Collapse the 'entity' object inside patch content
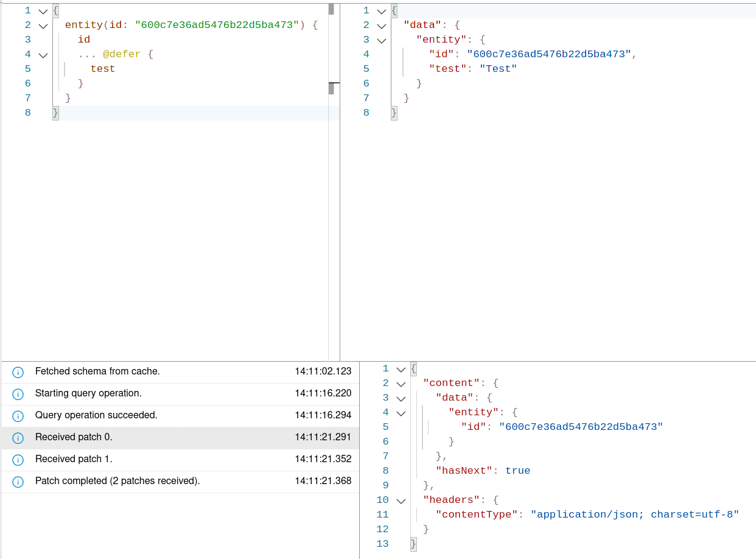 [x=401, y=413]
